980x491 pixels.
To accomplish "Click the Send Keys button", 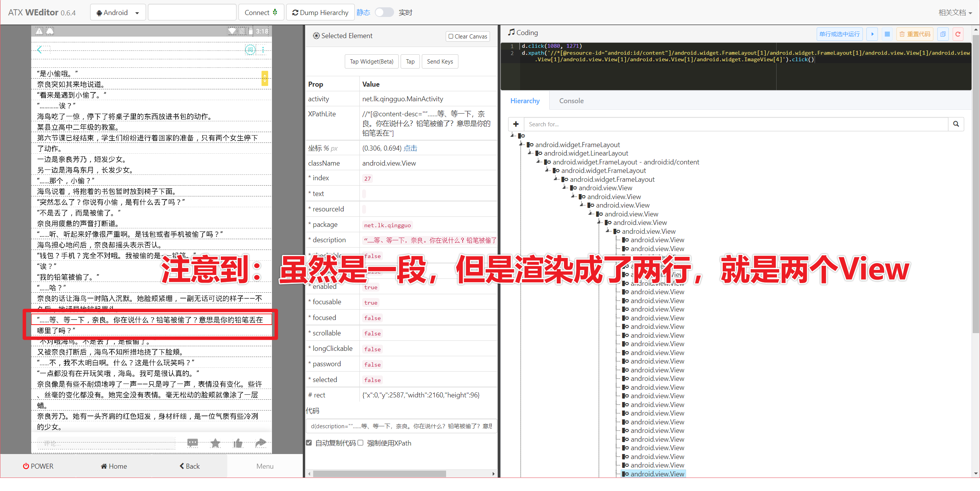I will tap(440, 61).
